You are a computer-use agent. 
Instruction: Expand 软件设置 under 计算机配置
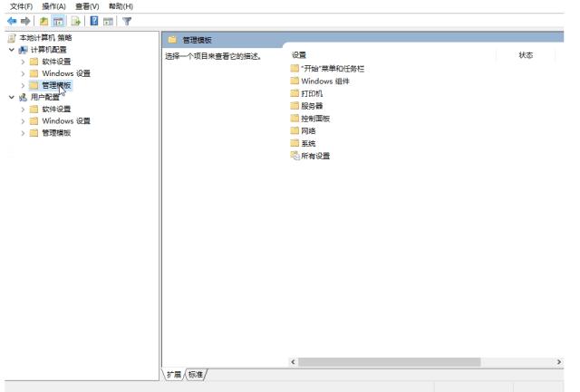23,62
